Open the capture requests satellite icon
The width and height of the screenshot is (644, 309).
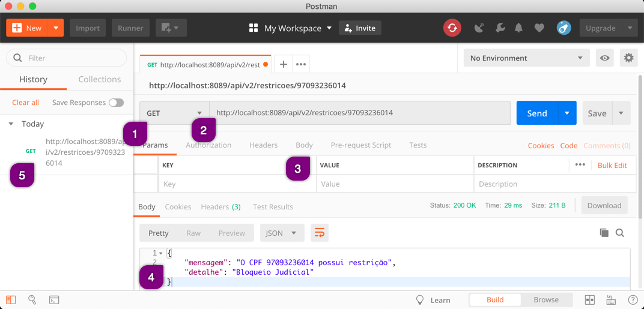click(x=479, y=28)
